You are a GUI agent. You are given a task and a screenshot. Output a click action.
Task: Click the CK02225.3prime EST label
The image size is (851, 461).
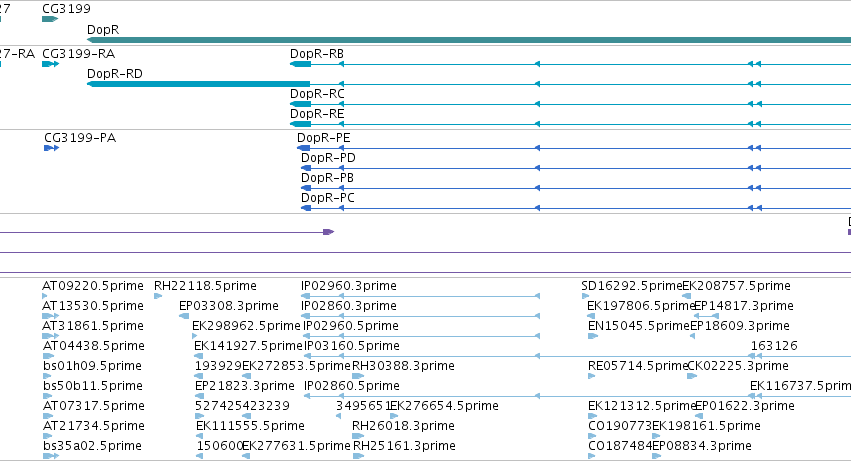[738, 366]
